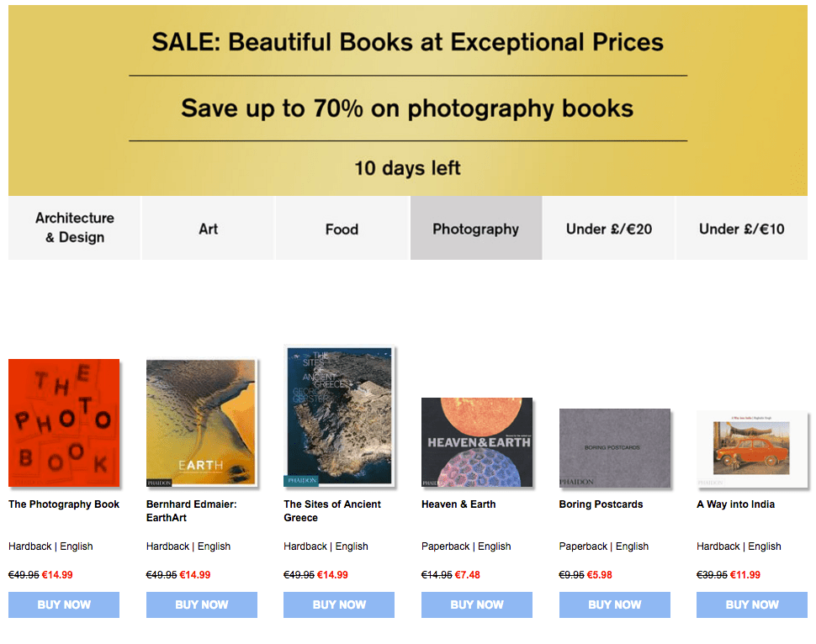
Task: Open the Heaven & Earth cover image
Action: [x=477, y=442]
